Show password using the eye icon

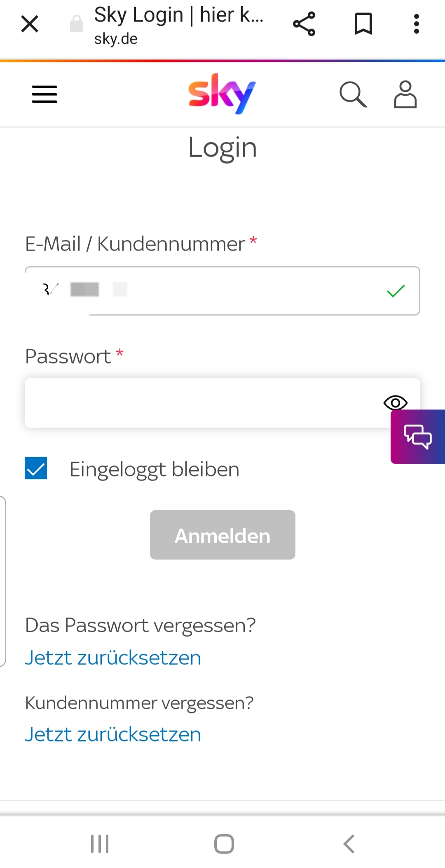(395, 402)
